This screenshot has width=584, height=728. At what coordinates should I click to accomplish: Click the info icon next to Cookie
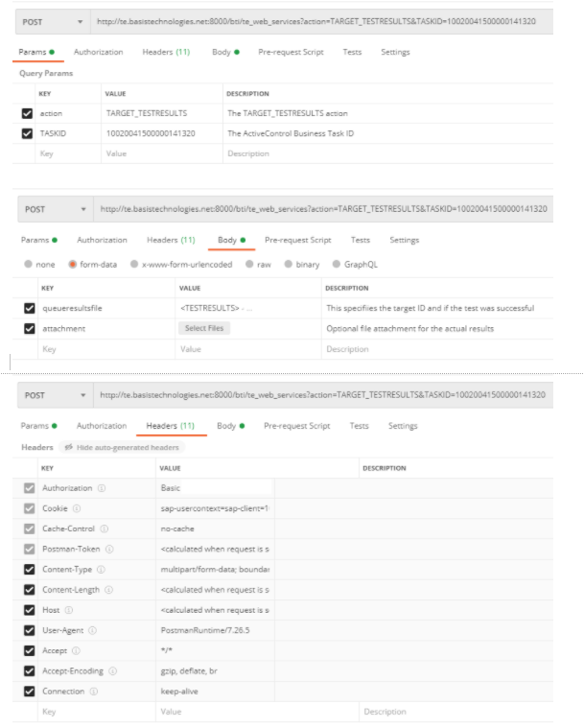(77, 508)
